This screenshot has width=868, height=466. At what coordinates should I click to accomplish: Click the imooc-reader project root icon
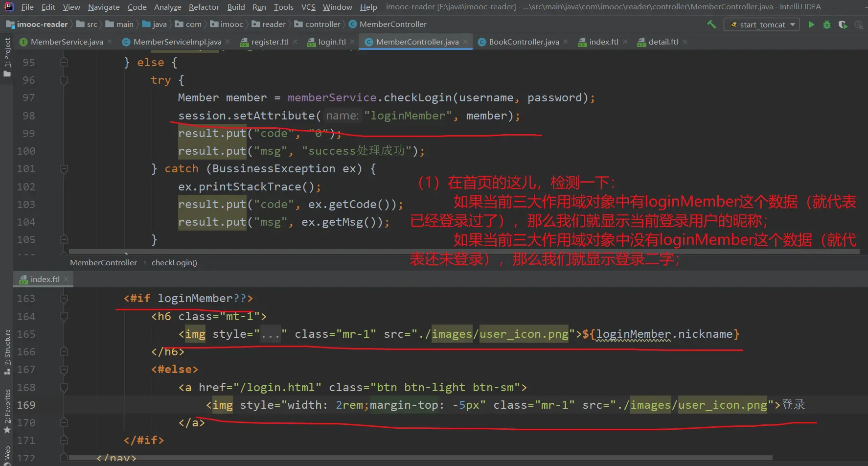pos(10,24)
